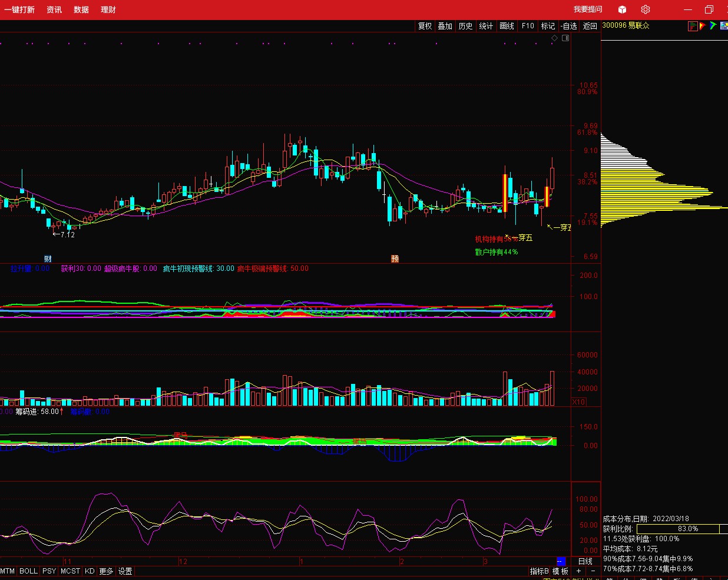
Task: Select the KD indicator tab
Action: coord(90,571)
